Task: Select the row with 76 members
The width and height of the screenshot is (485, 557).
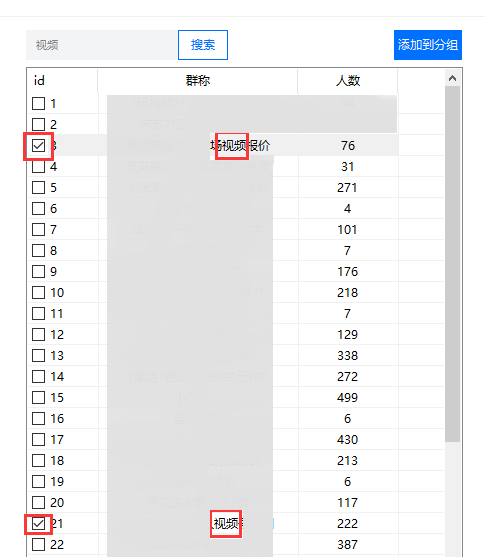Action: click(x=236, y=146)
